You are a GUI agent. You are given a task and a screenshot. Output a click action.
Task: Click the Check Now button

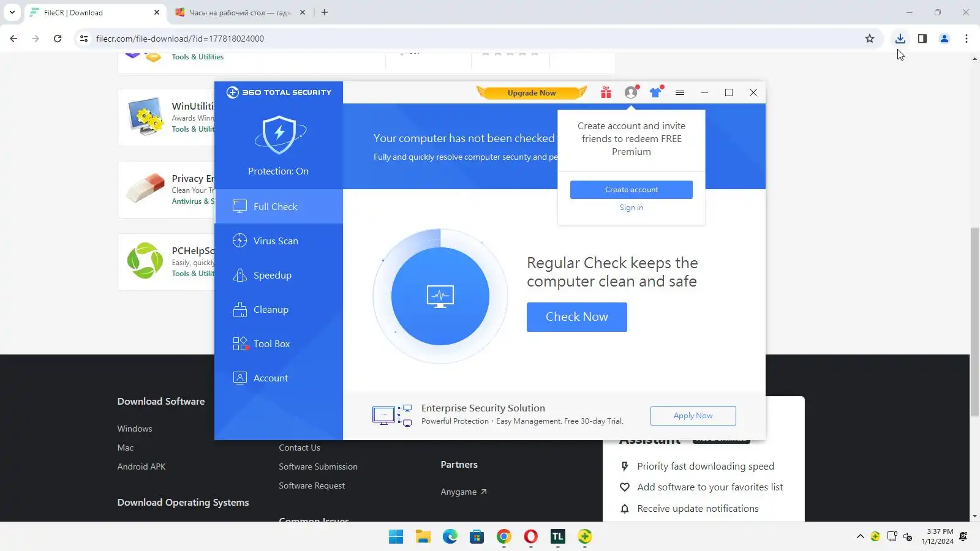tap(577, 317)
